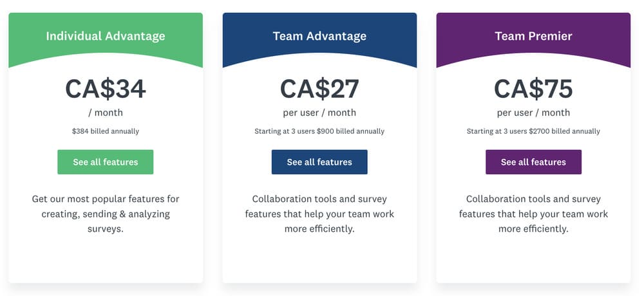644x296 pixels.
Task: Click the Team Advantage collaboration tools description
Action: (x=319, y=214)
